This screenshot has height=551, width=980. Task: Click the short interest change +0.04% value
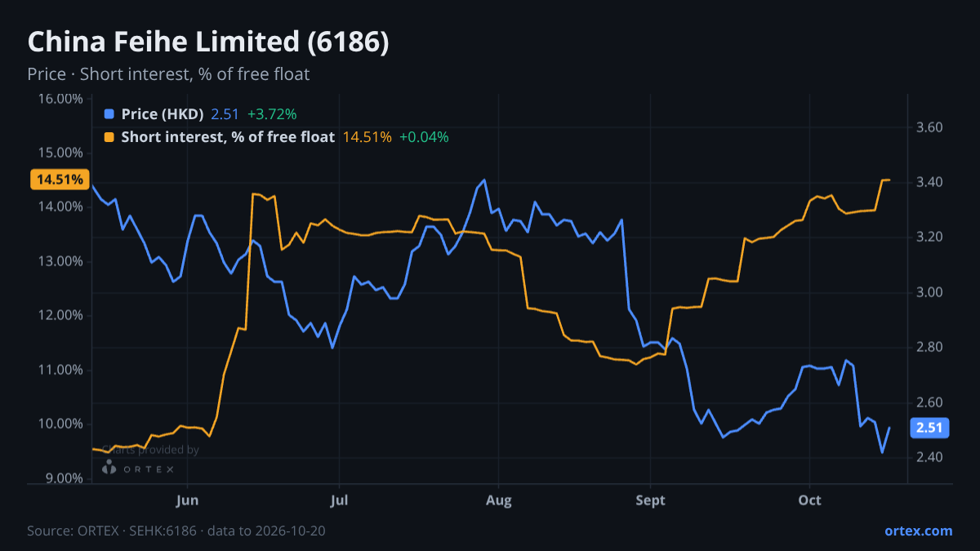pos(424,137)
